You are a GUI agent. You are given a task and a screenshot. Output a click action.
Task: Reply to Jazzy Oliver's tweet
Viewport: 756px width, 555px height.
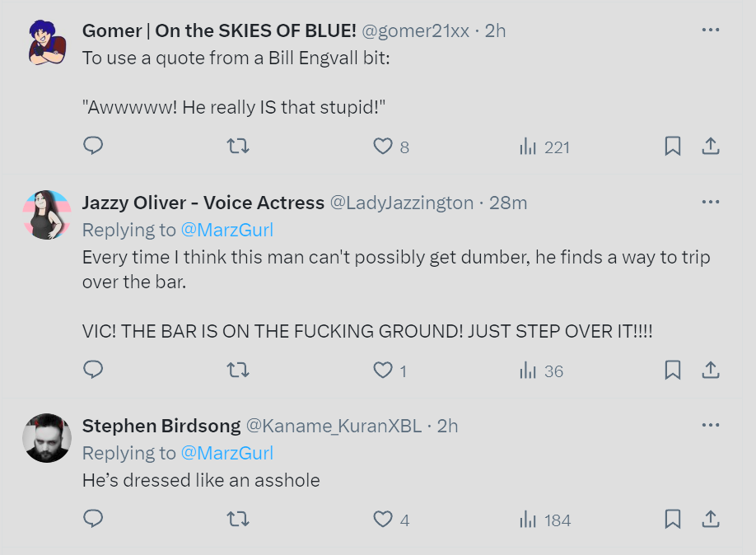(93, 371)
